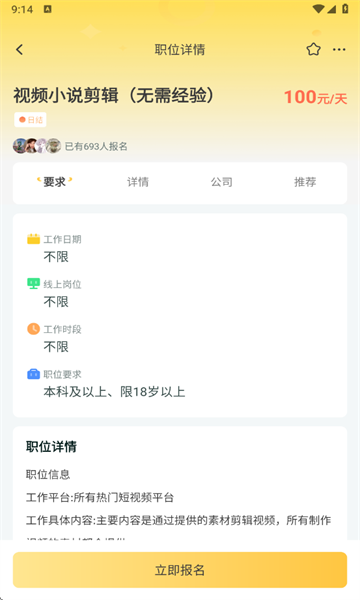The height and width of the screenshot is (600, 360).
Task: Tap the 100元/天 salary label
Action: [x=315, y=97]
